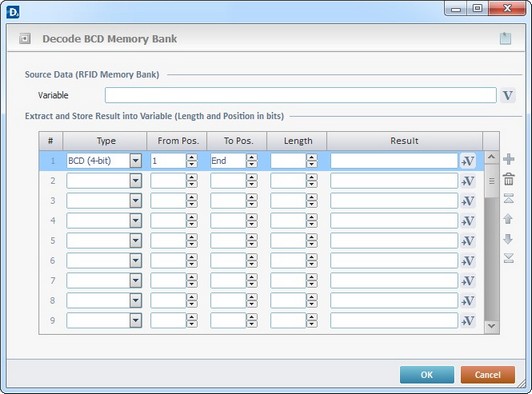Click the clipboard icon in dialog header
This screenshot has width=532, height=394.
tap(505, 38)
